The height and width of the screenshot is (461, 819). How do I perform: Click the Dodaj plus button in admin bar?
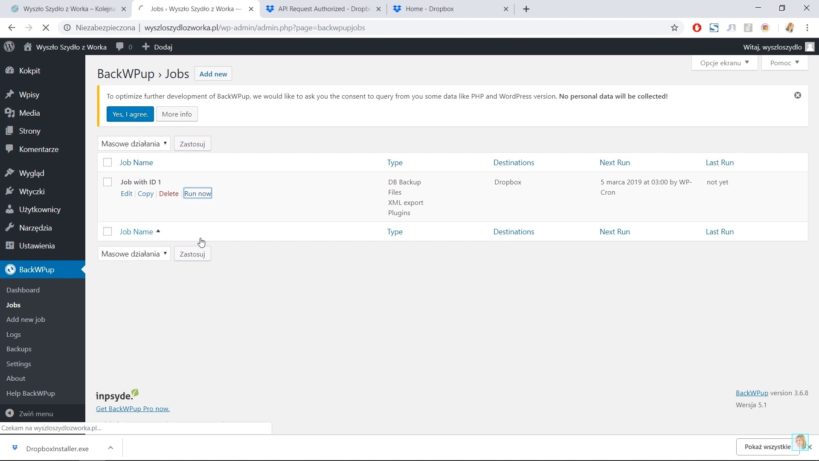(157, 46)
